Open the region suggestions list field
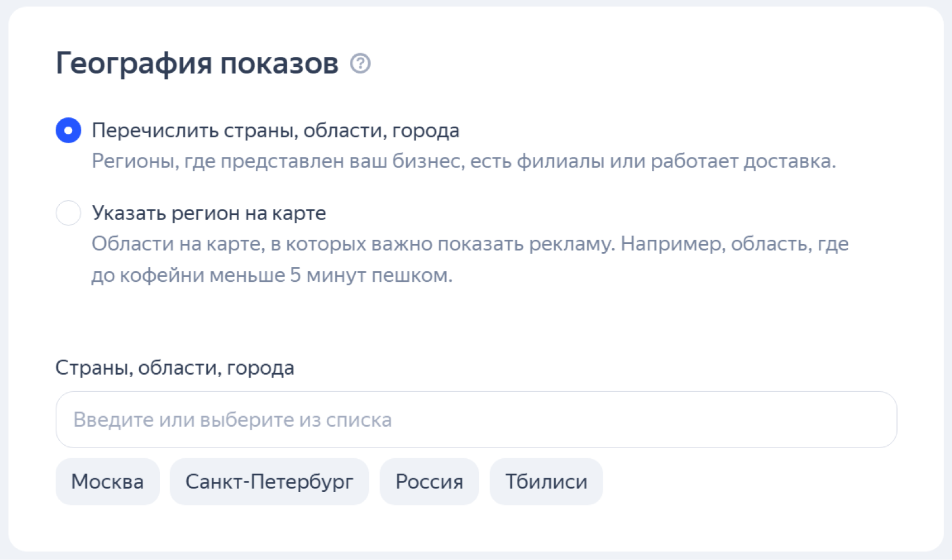The height and width of the screenshot is (560, 952). [474, 419]
